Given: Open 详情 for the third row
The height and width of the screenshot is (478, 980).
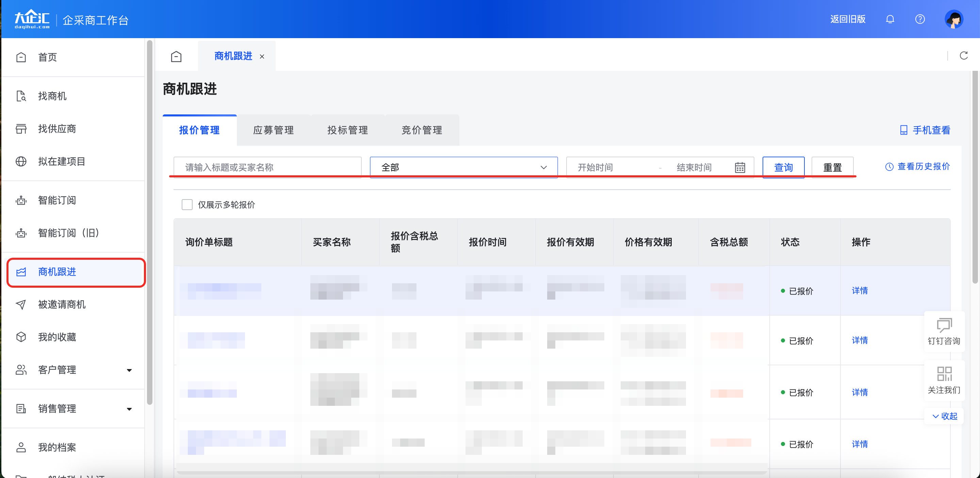Looking at the screenshot, I should (x=860, y=392).
